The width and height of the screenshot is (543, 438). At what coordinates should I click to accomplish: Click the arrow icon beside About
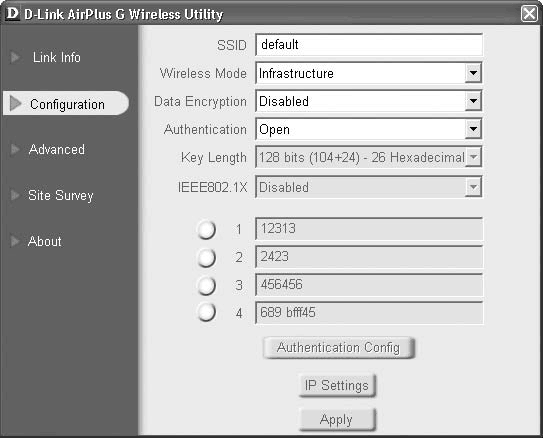pos(15,241)
